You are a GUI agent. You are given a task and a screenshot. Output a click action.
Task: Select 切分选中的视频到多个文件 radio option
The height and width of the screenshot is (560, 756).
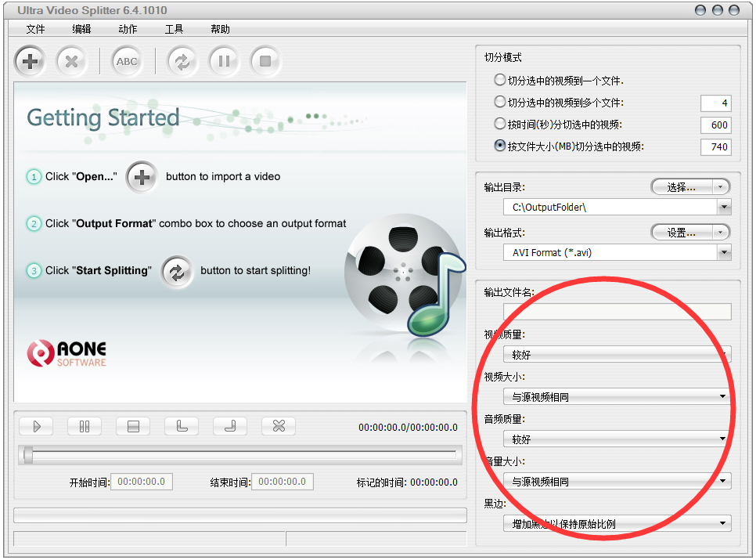[x=500, y=102]
